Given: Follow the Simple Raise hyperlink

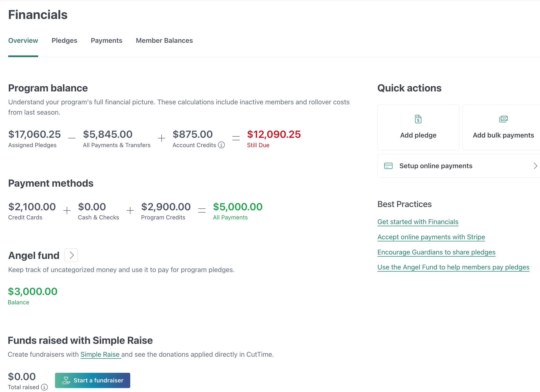Looking at the screenshot, I should click(100, 354).
